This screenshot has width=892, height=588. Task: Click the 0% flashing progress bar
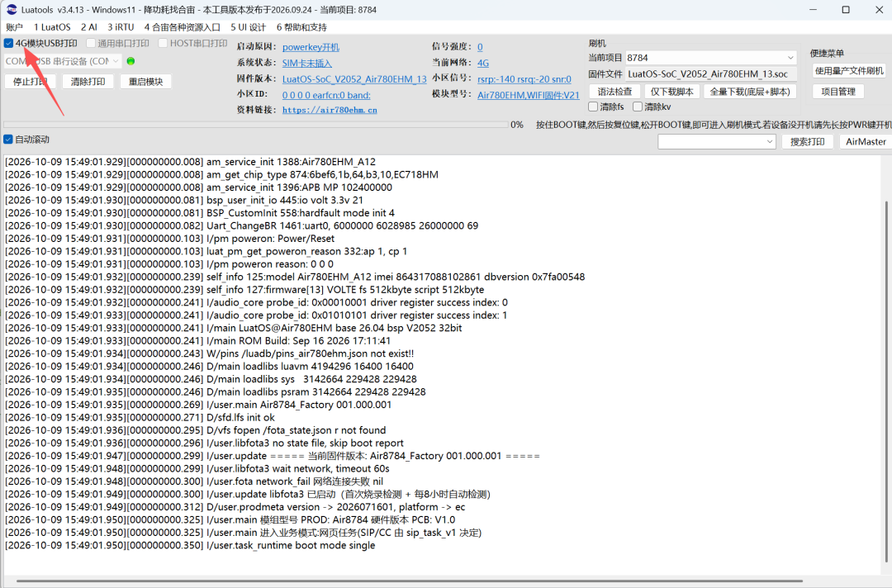click(x=255, y=125)
